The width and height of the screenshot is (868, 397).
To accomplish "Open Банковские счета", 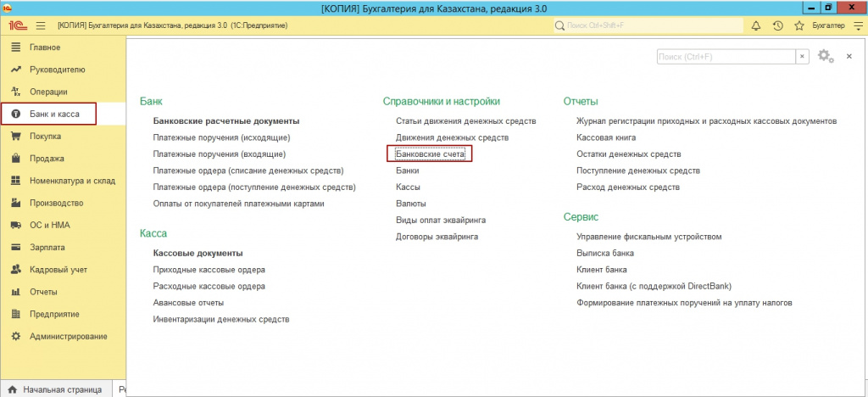I will tap(430, 154).
